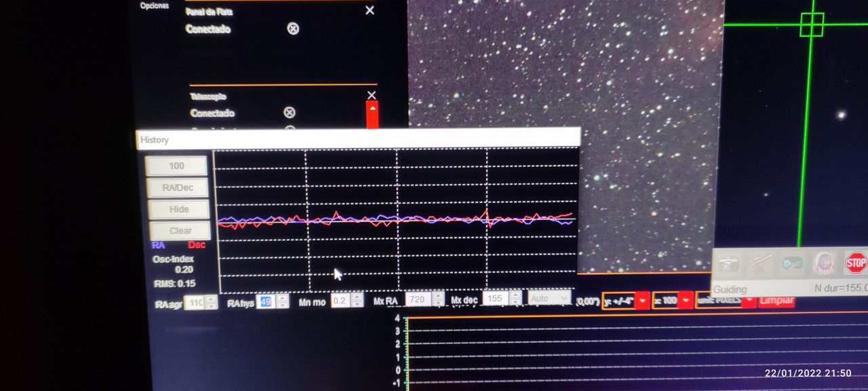This screenshot has width=868, height=391.
Task: Click the RA hysteresis value field
Action: 266,301
